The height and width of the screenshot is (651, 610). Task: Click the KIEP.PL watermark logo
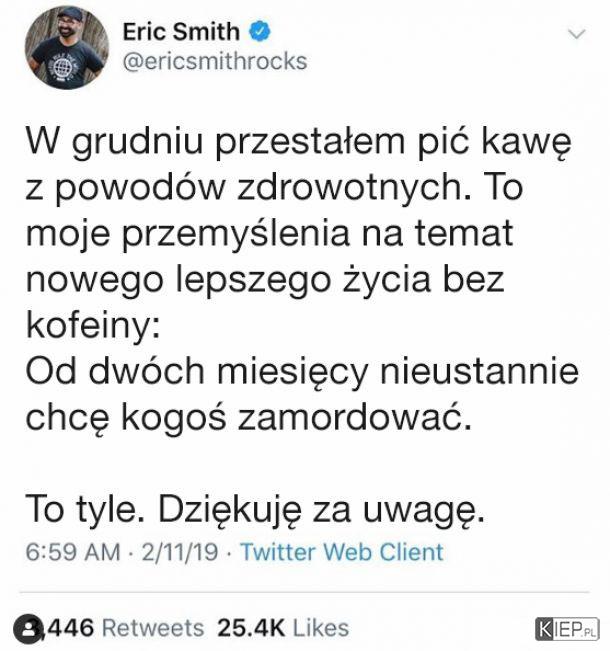point(567,629)
